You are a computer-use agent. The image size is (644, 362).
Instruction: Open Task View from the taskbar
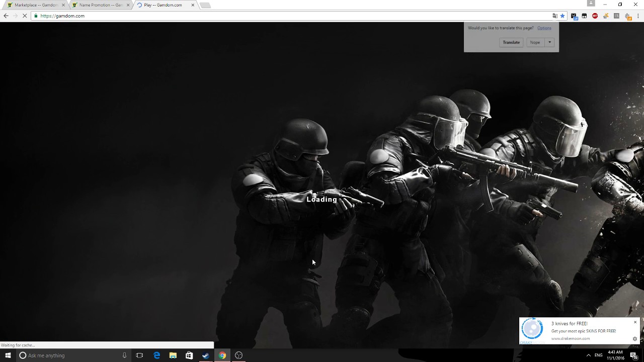139,355
